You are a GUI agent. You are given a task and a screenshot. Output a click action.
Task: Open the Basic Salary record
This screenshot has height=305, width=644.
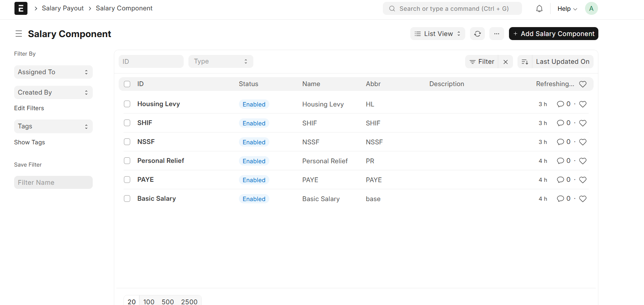(157, 199)
